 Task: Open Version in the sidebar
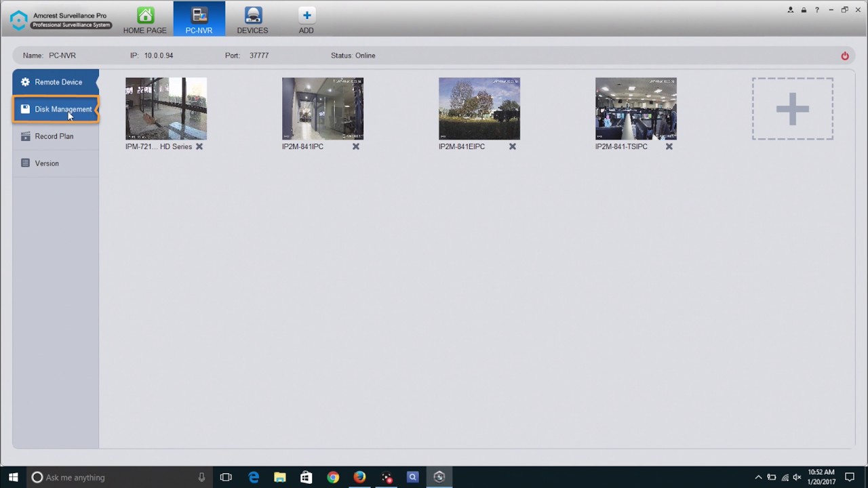(x=56, y=163)
